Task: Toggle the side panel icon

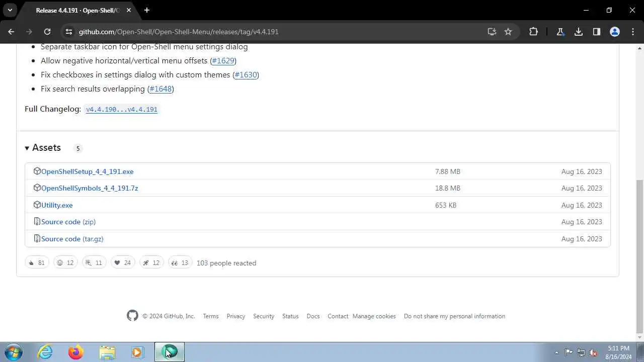Action: click(597, 32)
